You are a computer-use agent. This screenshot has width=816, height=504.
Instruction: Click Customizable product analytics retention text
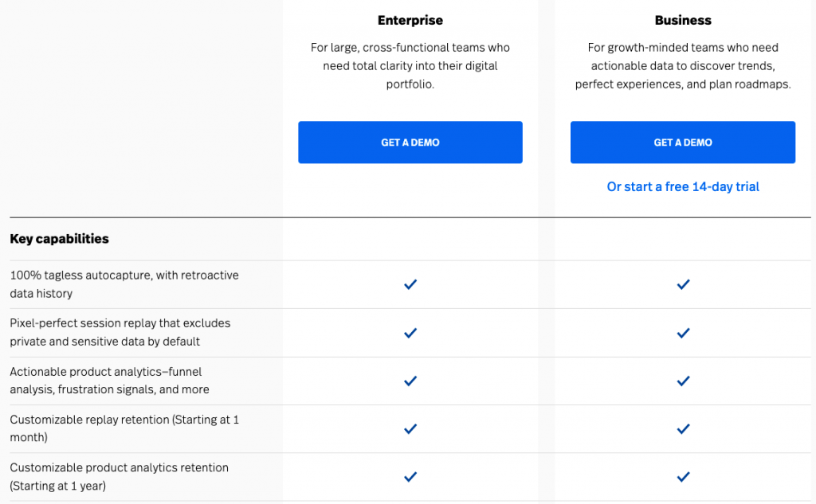pos(119,476)
